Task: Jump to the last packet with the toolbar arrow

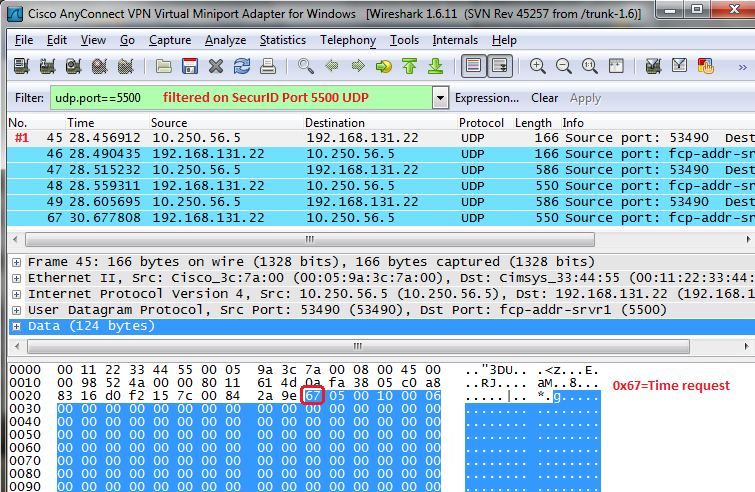Action: click(435, 66)
